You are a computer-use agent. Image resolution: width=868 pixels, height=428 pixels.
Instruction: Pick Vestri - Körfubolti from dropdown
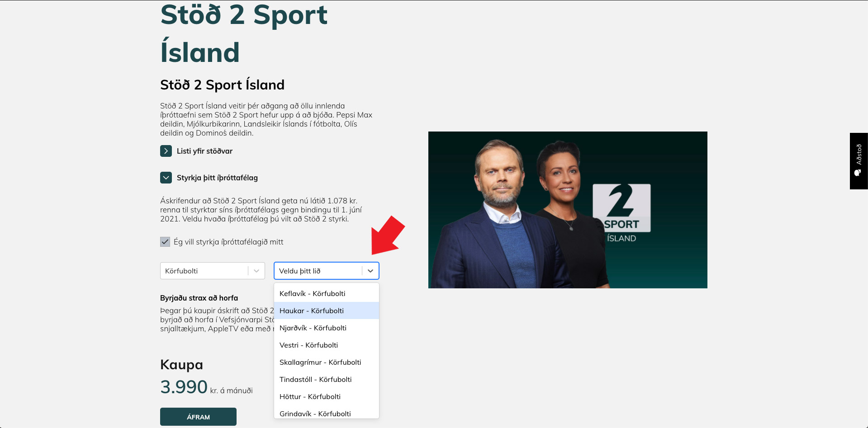[327, 345]
